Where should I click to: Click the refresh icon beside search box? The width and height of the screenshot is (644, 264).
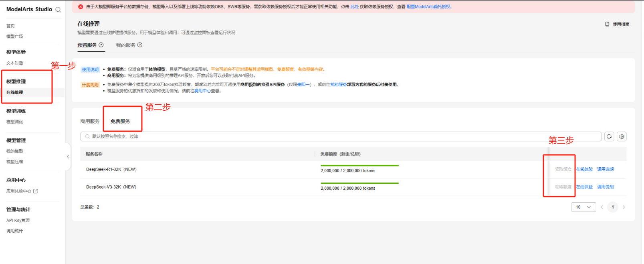point(609,136)
